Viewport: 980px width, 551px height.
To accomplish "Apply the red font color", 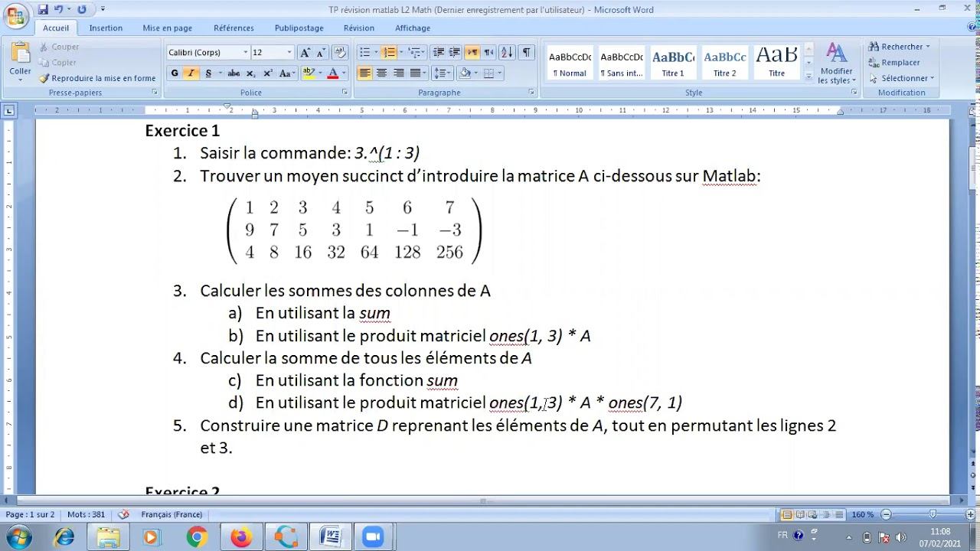I will (x=332, y=73).
